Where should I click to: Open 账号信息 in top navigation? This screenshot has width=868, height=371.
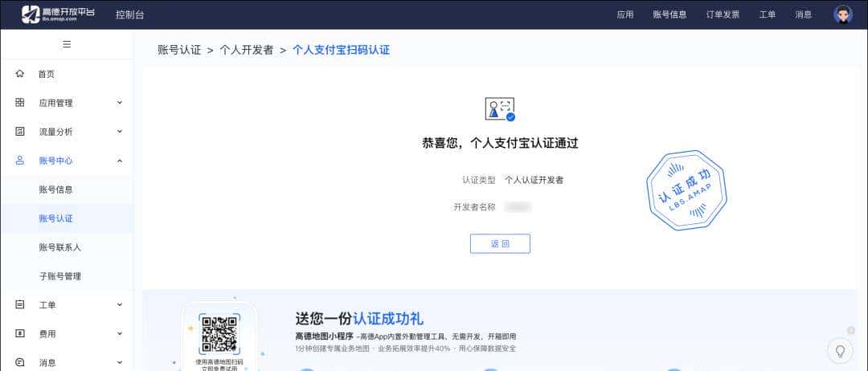click(x=669, y=15)
